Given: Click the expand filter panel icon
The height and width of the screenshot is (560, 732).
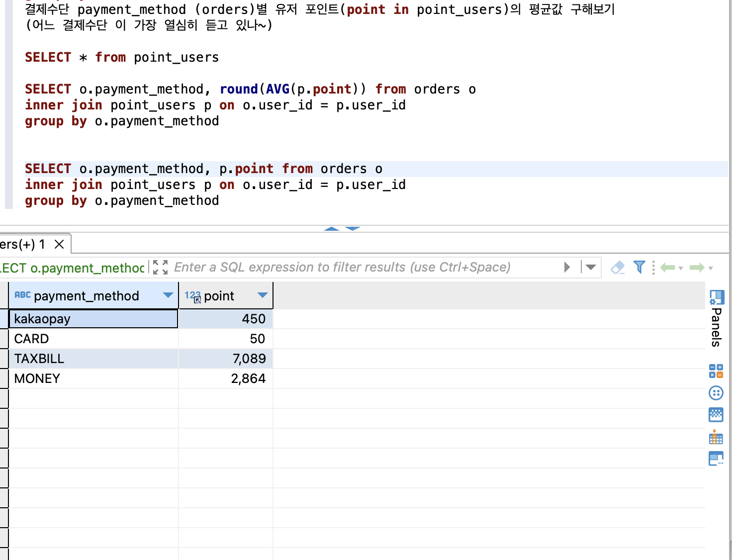Looking at the screenshot, I should point(160,267).
